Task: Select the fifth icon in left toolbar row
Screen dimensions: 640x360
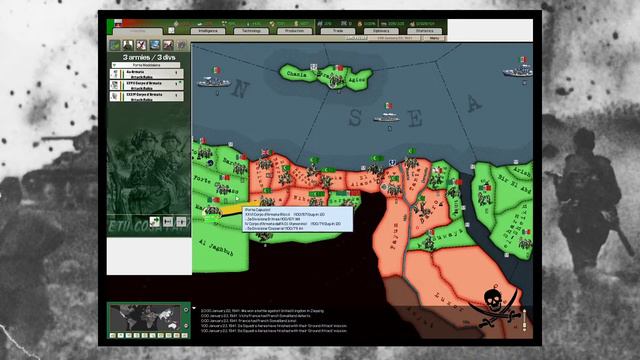Action: (168, 45)
